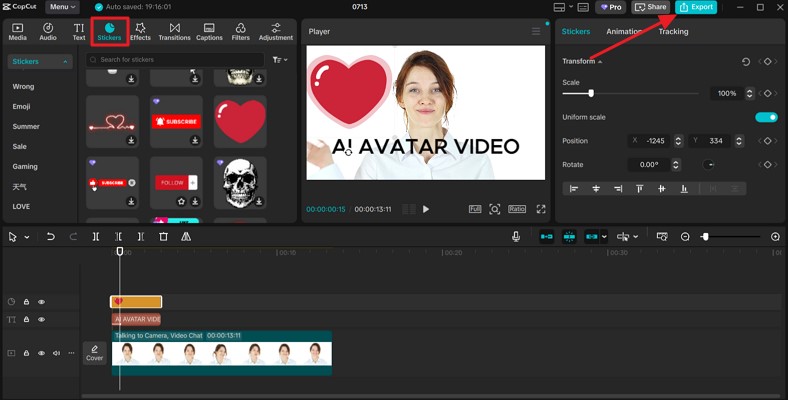Reset the Transform settings
The width and height of the screenshot is (788, 400).
click(x=746, y=62)
